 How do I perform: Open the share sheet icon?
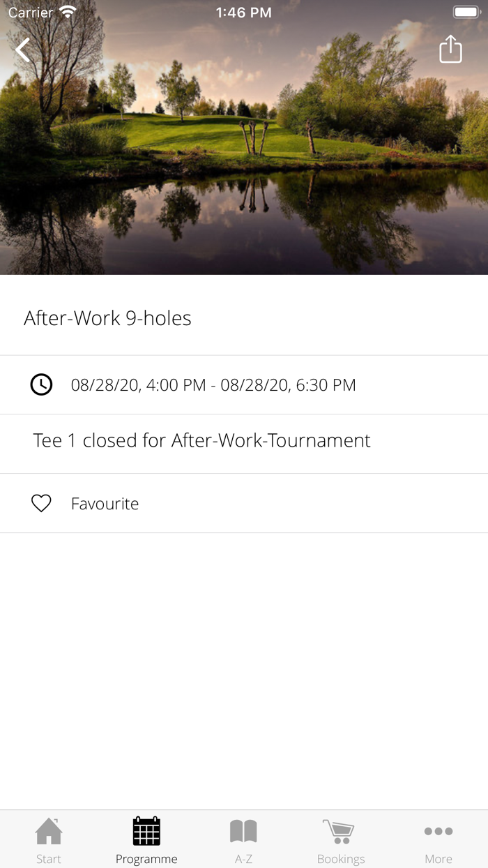pyautogui.click(x=450, y=50)
